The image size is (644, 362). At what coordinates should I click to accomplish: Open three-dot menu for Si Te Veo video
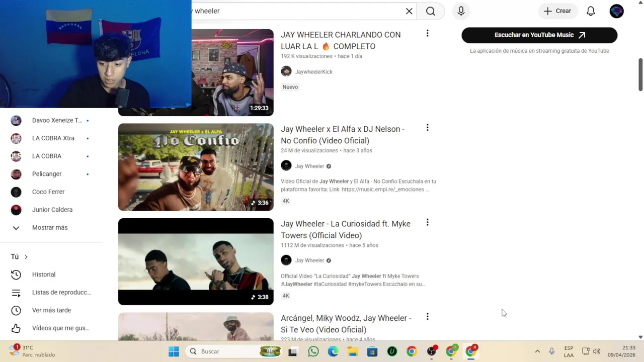427,317
